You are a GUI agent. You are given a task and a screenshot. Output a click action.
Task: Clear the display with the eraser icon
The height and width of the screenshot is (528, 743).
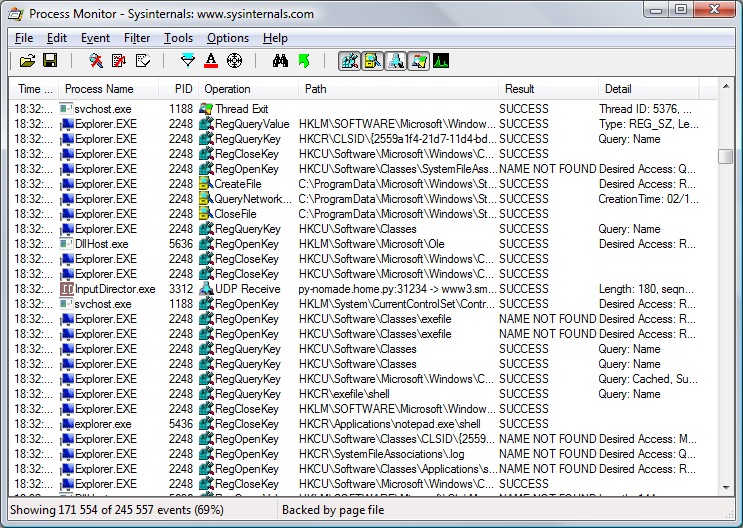pyautogui.click(x=142, y=61)
